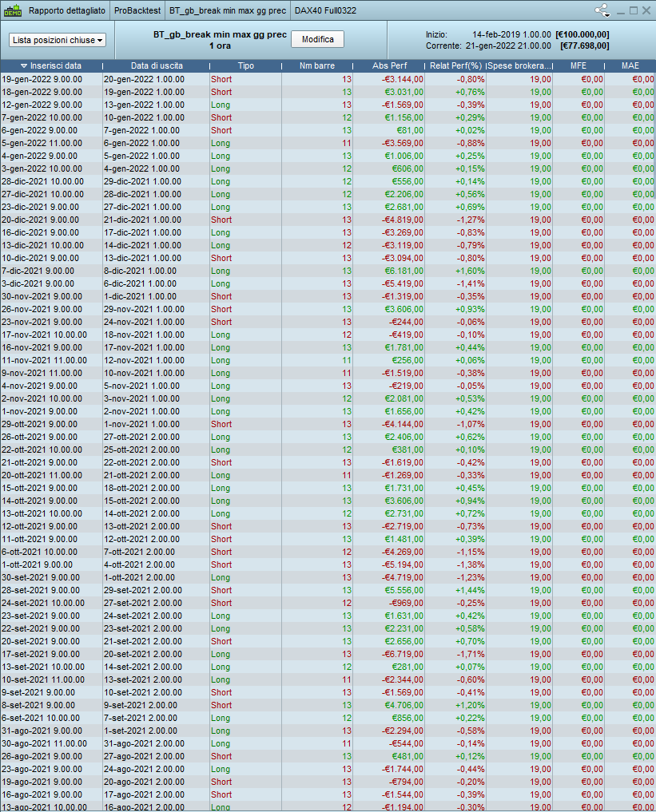Image resolution: width=656 pixels, height=812 pixels.
Task: Click Abs Perf value -€794,00
Action: [x=407, y=782]
